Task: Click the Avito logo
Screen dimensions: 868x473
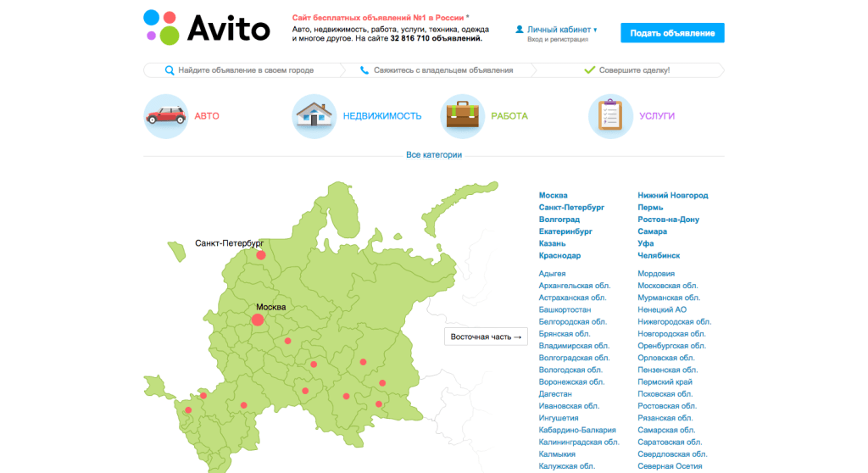Action: [207, 28]
